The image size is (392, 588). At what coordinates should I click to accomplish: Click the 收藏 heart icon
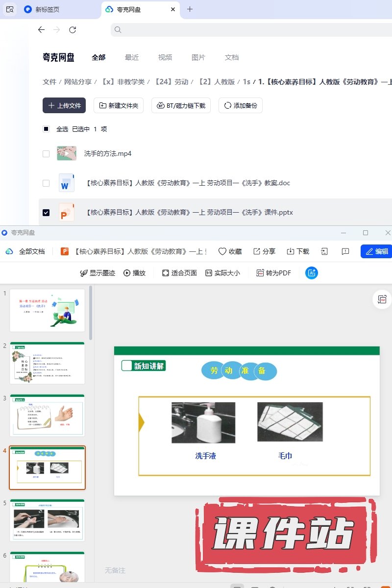coord(222,251)
